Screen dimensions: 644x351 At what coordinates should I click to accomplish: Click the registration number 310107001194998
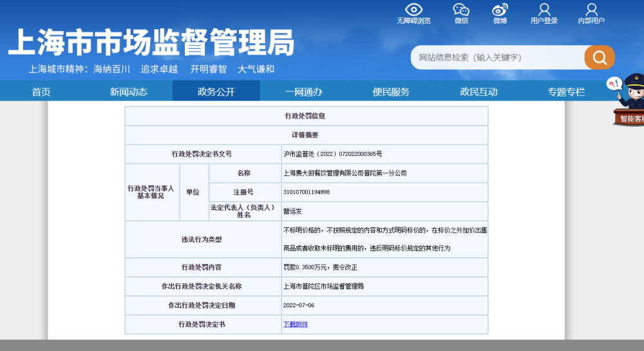pyautogui.click(x=307, y=192)
